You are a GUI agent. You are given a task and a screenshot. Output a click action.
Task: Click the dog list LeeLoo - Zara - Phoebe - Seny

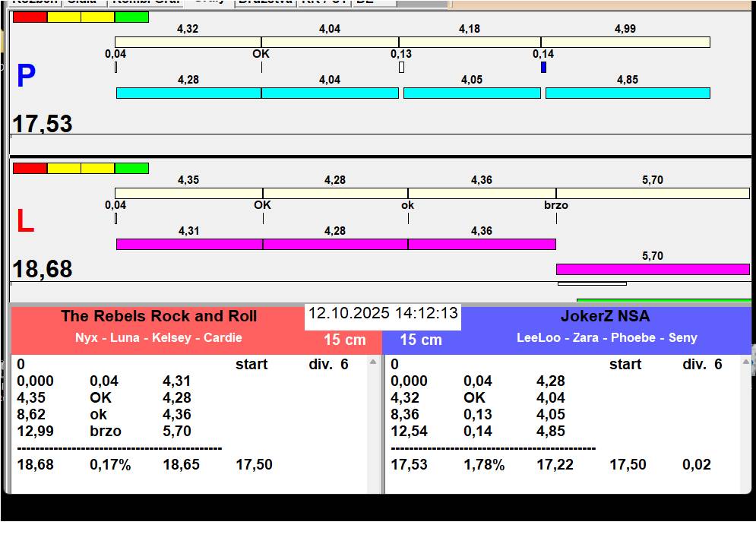pyautogui.click(x=607, y=337)
